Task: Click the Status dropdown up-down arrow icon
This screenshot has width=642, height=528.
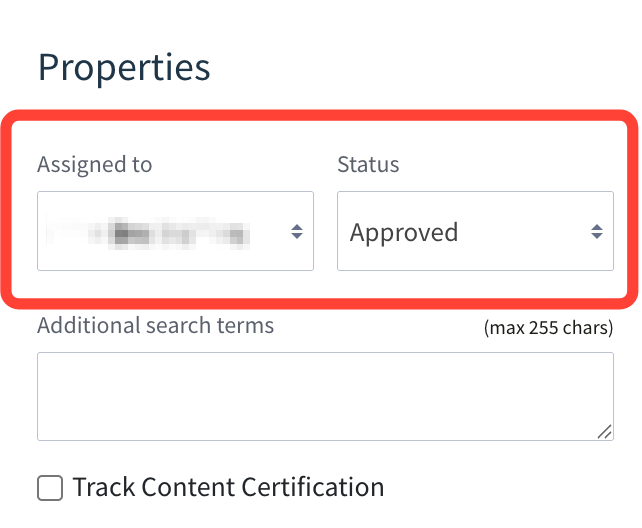Action: (596, 232)
